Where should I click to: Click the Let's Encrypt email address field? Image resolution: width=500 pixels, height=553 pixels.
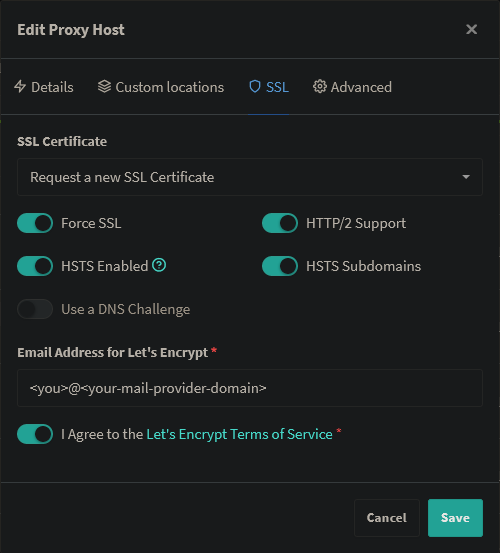click(x=250, y=388)
